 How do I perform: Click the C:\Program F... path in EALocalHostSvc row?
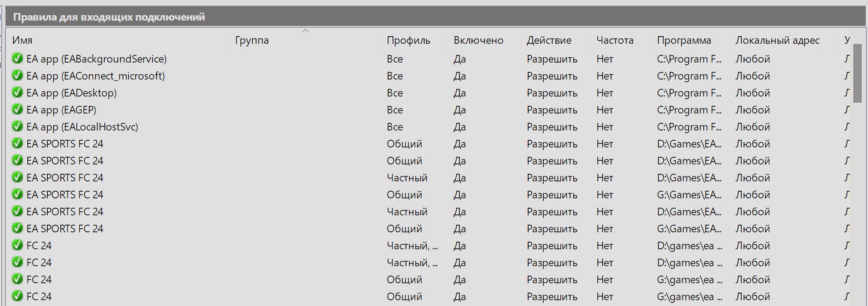[x=689, y=127]
